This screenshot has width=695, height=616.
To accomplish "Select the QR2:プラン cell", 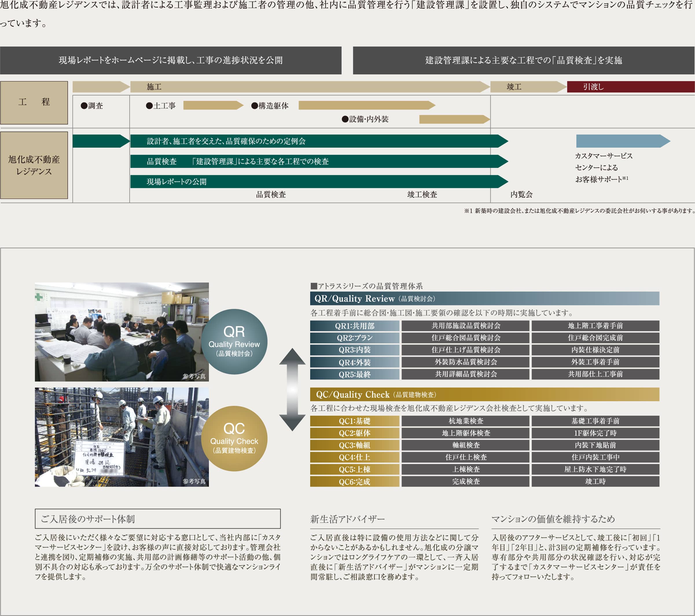I will 355,338.
